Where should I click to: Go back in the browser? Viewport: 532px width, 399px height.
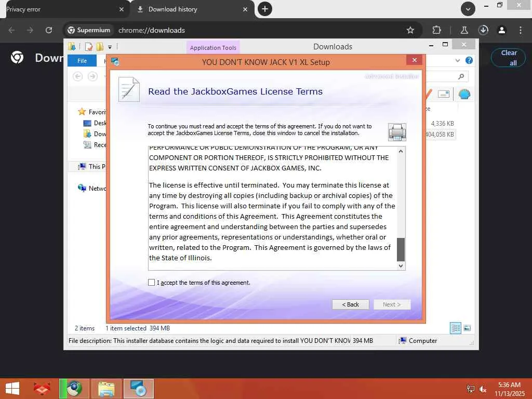click(11, 30)
